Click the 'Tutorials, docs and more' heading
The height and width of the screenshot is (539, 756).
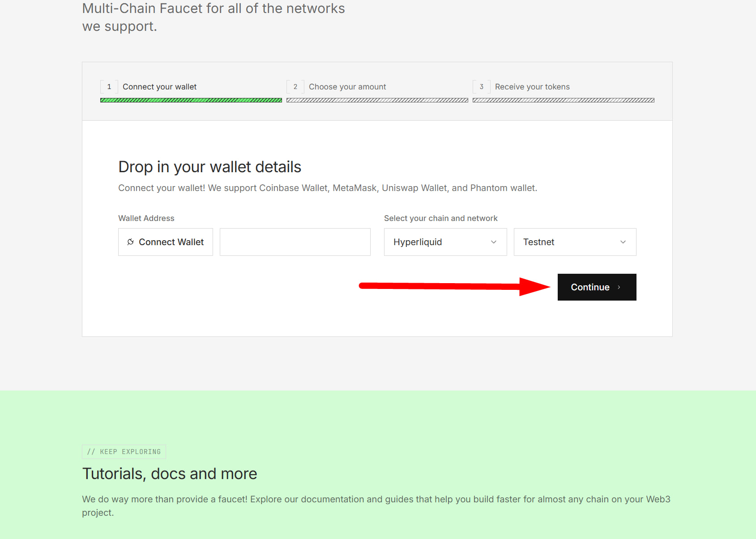tap(170, 474)
